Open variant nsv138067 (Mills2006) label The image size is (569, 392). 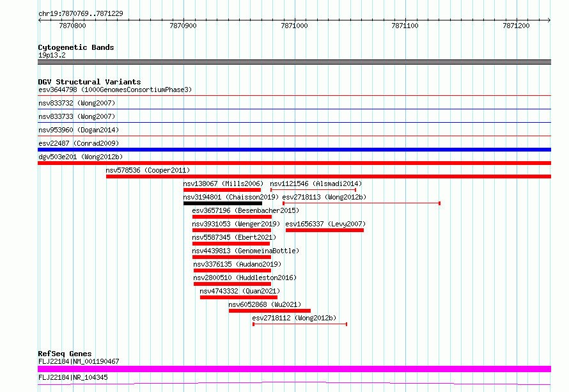(x=223, y=184)
